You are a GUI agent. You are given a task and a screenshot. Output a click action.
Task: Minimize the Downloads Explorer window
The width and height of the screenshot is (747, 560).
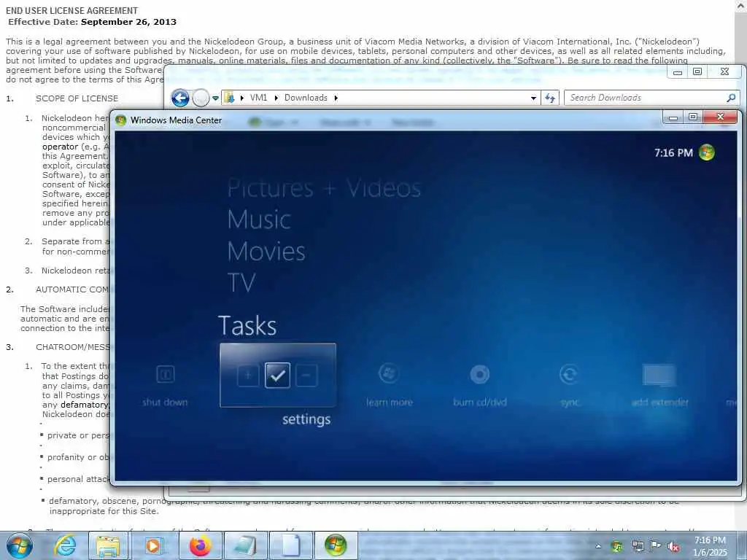[678, 72]
